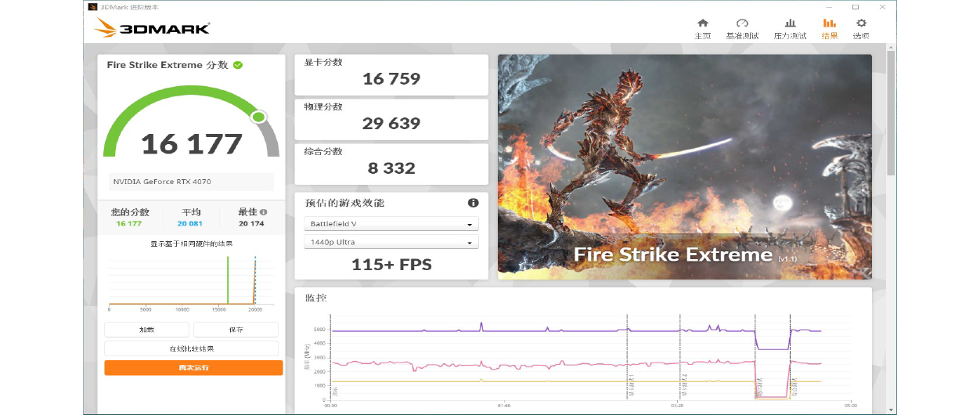Screen dimensions: 980x415
Task: Click the 3DMark logo in the header
Action: [x=152, y=29]
